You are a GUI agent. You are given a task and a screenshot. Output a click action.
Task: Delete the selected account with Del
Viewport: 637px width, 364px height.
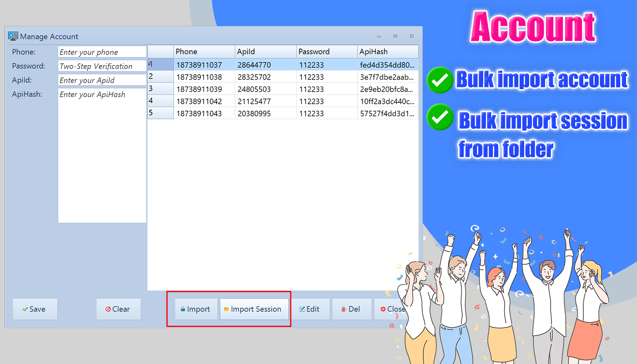click(351, 309)
